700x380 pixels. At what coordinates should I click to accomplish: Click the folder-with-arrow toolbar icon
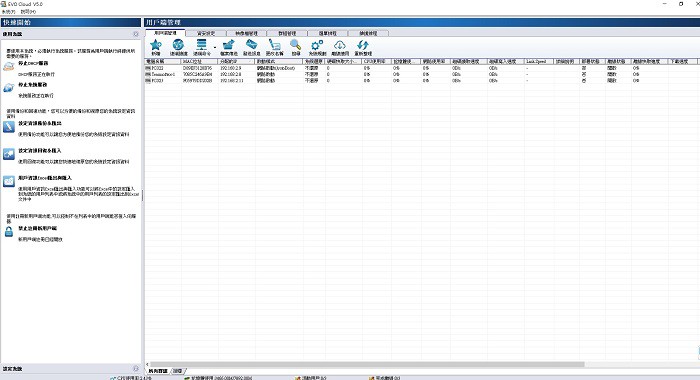point(229,45)
